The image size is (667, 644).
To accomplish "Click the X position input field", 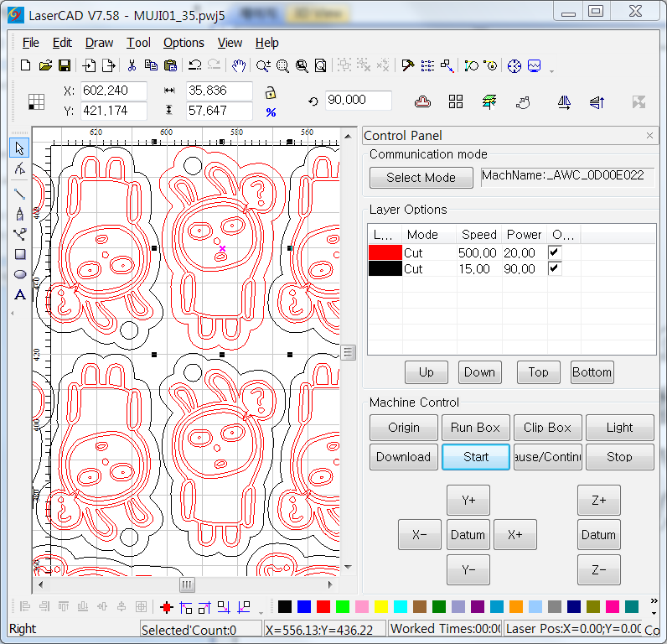I will tap(114, 91).
